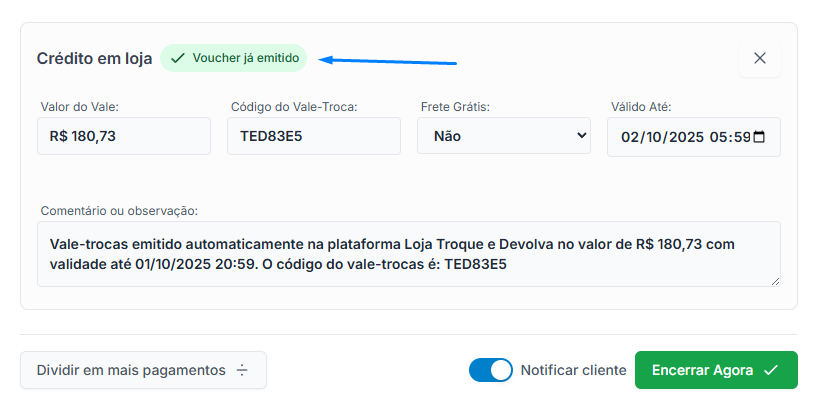The image size is (816, 402).
Task: Focus the Valor do Vale field
Action: point(124,136)
